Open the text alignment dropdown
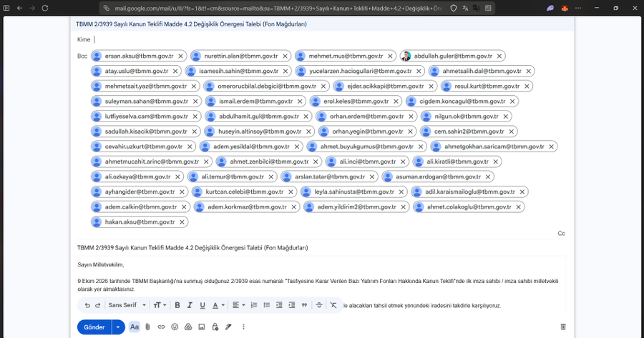This screenshot has height=338, width=644. tap(238, 305)
